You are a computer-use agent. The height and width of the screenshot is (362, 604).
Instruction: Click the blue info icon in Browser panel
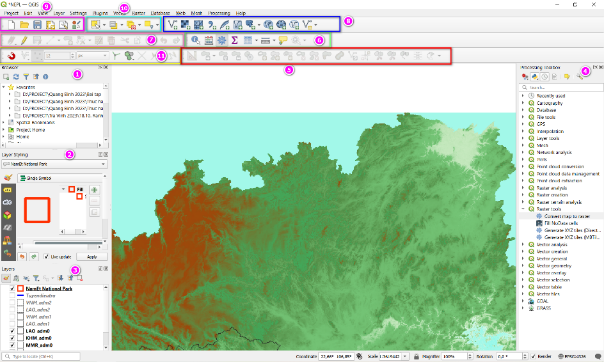tap(45, 77)
